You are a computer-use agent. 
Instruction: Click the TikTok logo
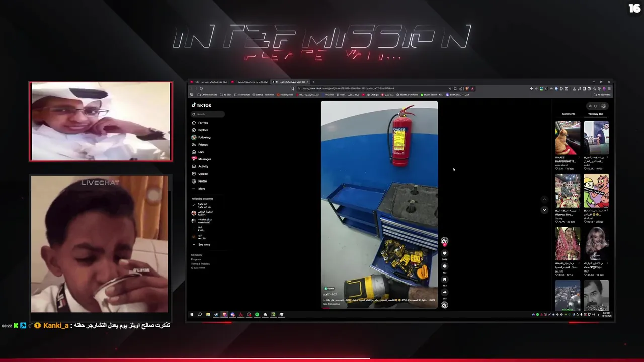click(201, 105)
